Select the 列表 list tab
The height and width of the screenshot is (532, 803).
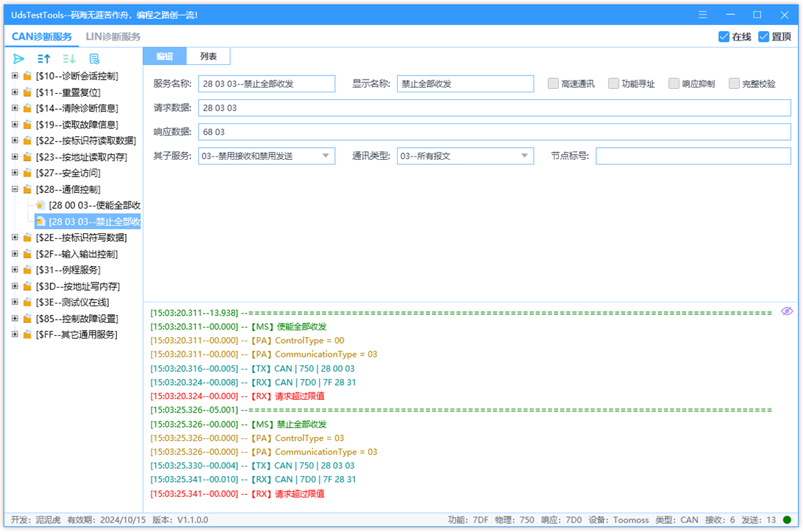coord(208,57)
